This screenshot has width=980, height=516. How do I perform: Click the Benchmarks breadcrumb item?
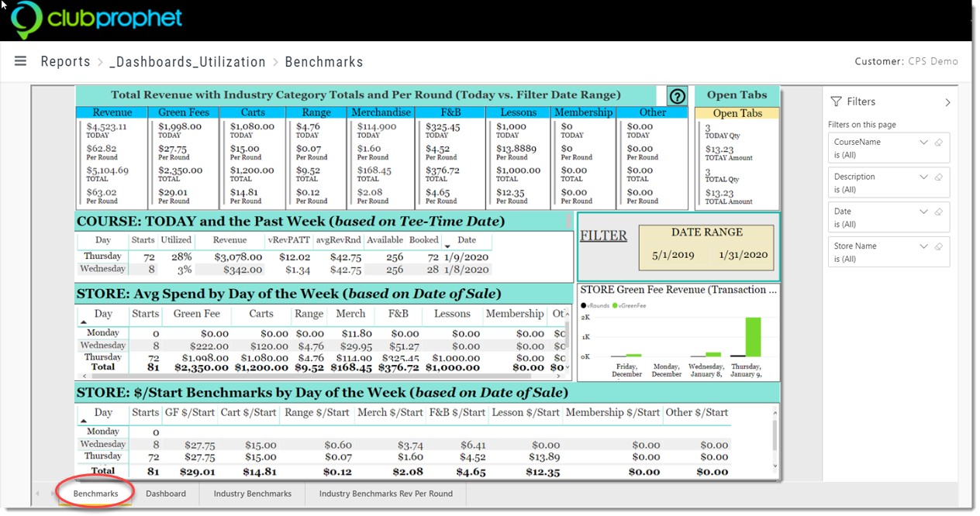[x=324, y=62]
